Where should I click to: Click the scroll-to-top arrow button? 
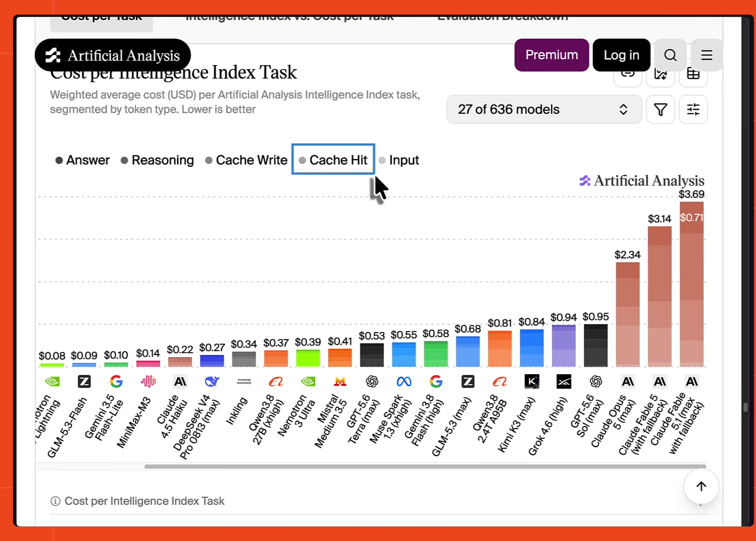coord(701,486)
